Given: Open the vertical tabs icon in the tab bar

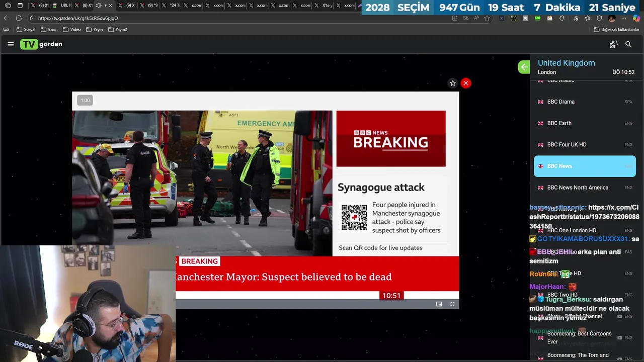Looking at the screenshot, I should click(x=20, y=6).
